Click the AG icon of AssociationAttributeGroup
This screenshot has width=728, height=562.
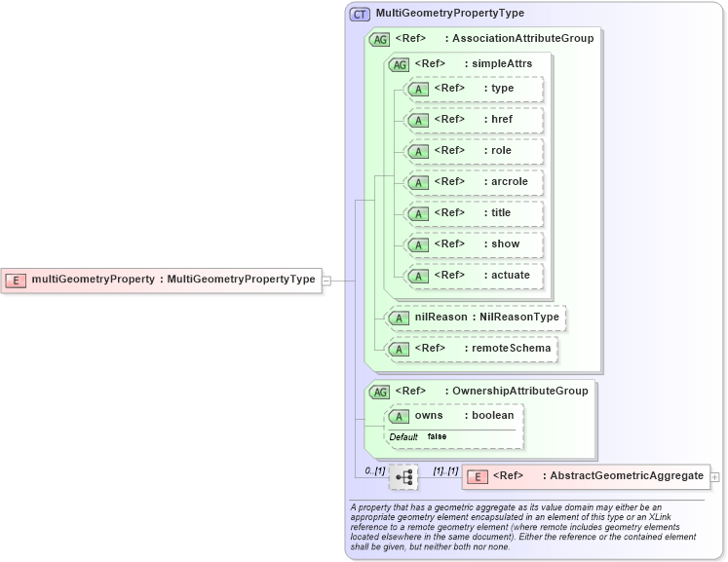379,39
